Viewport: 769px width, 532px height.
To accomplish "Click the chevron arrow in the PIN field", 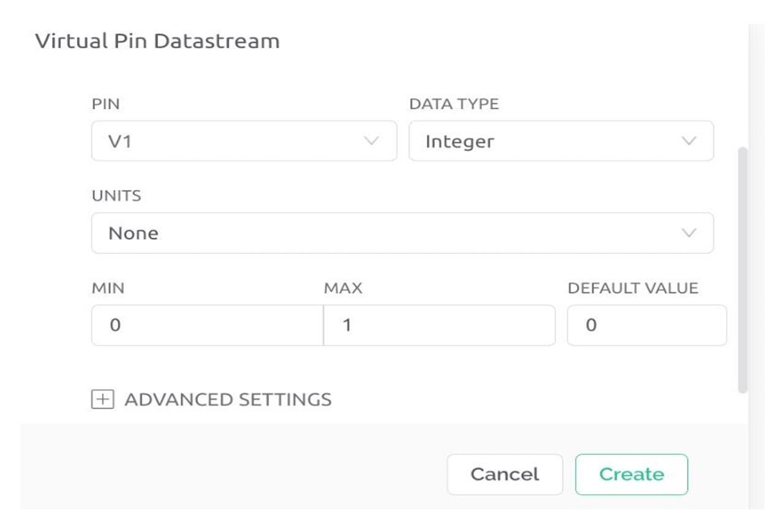I will point(371,141).
